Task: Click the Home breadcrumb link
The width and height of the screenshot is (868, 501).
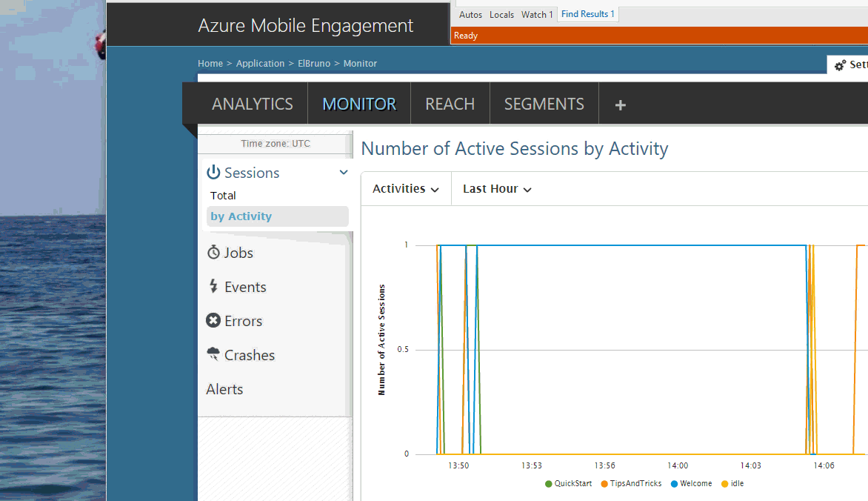Action: pyautogui.click(x=210, y=64)
